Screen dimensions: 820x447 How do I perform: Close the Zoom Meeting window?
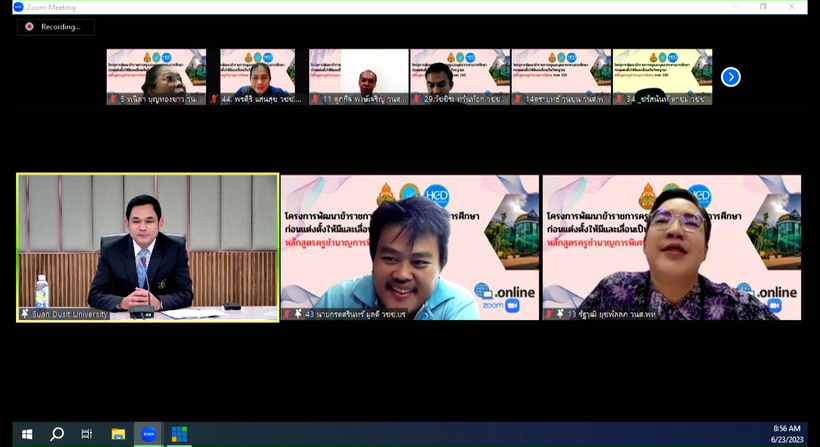coord(792,7)
